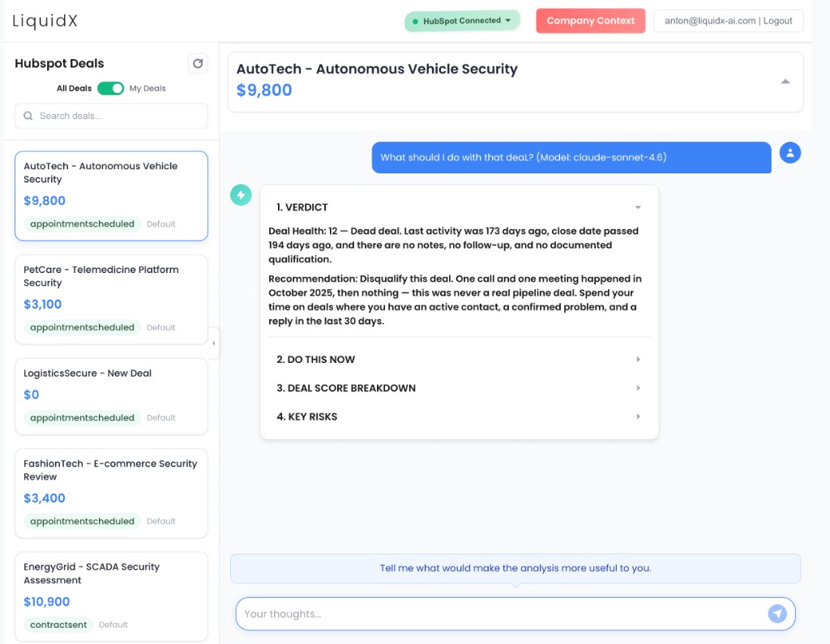This screenshot has height=644, width=830.
Task: Collapse the VERDICT section
Action: click(638, 207)
